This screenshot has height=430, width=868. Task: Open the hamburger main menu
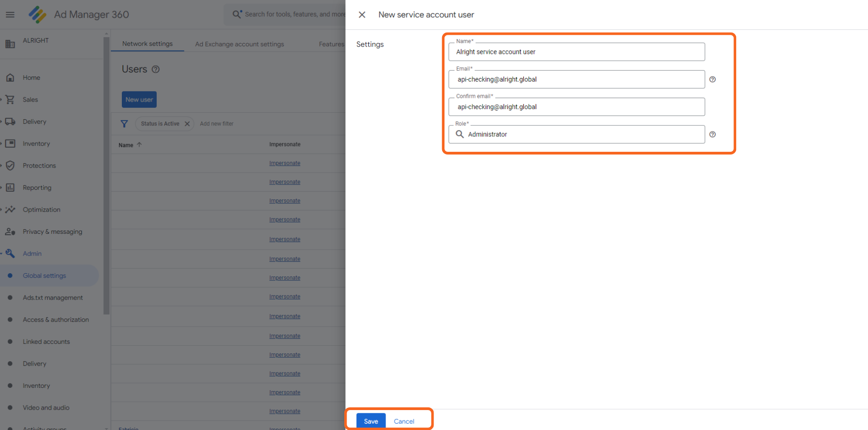point(10,14)
